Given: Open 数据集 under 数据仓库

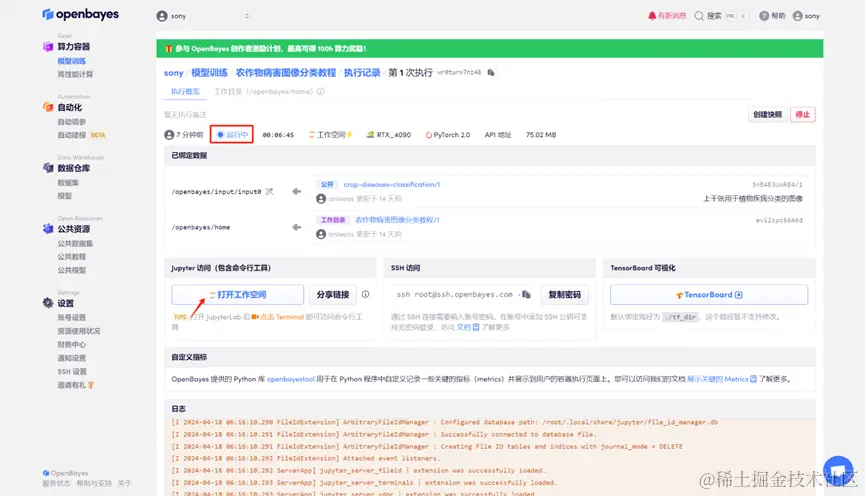Looking at the screenshot, I should (68, 182).
